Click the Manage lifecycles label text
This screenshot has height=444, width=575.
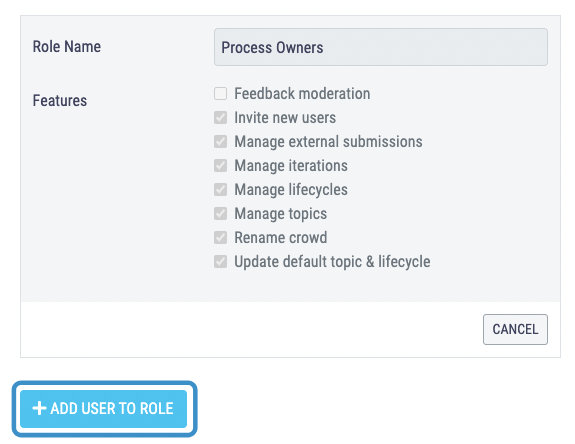tap(291, 190)
